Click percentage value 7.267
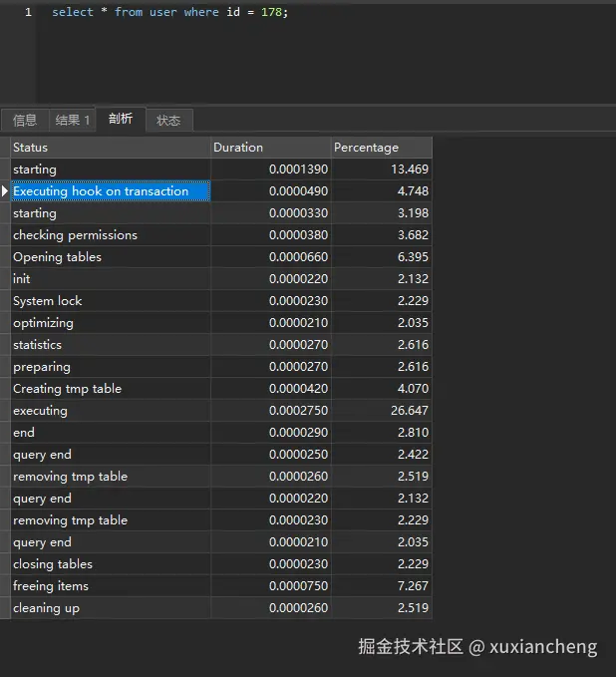Image resolution: width=616 pixels, height=677 pixels. (x=413, y=586)
